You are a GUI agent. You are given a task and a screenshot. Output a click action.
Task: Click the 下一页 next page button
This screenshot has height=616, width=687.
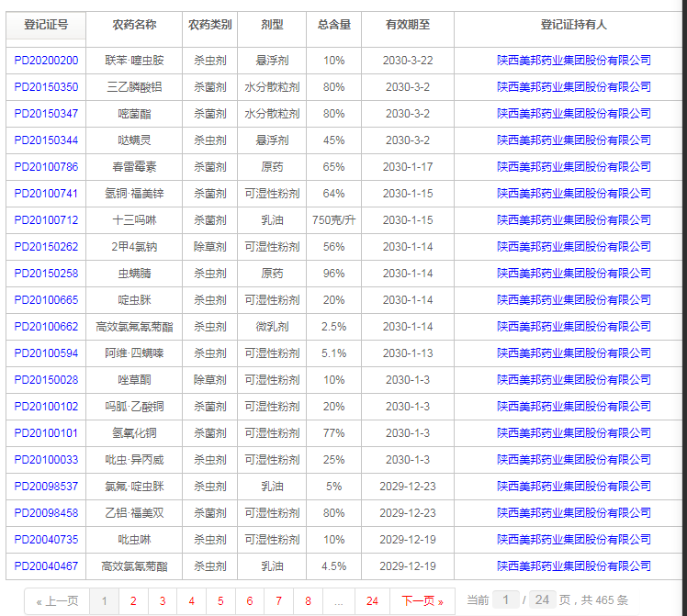coord(422,601)
